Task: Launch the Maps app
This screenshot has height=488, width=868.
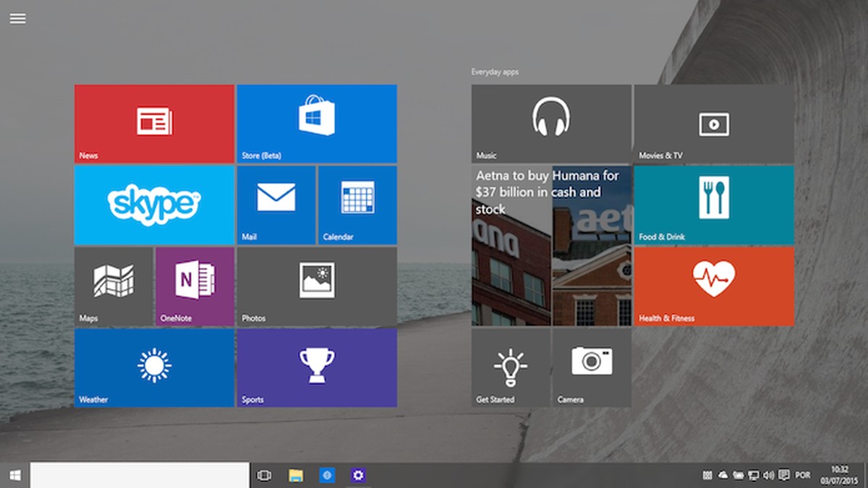Action: (114, 286)
